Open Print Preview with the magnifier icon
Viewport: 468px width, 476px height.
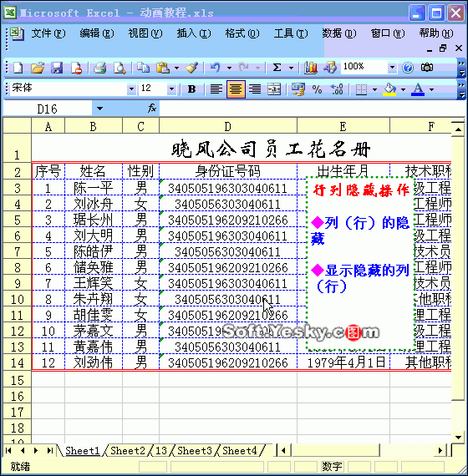[120, 68]
